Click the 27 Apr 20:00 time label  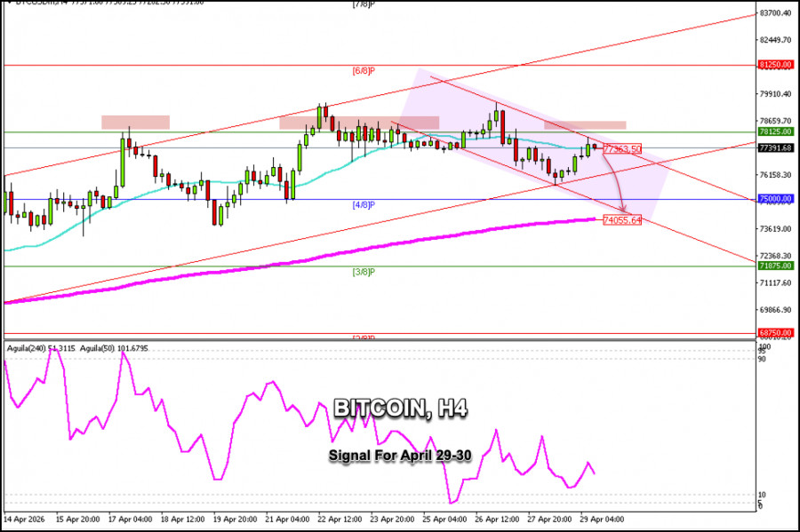pos(549,520)
